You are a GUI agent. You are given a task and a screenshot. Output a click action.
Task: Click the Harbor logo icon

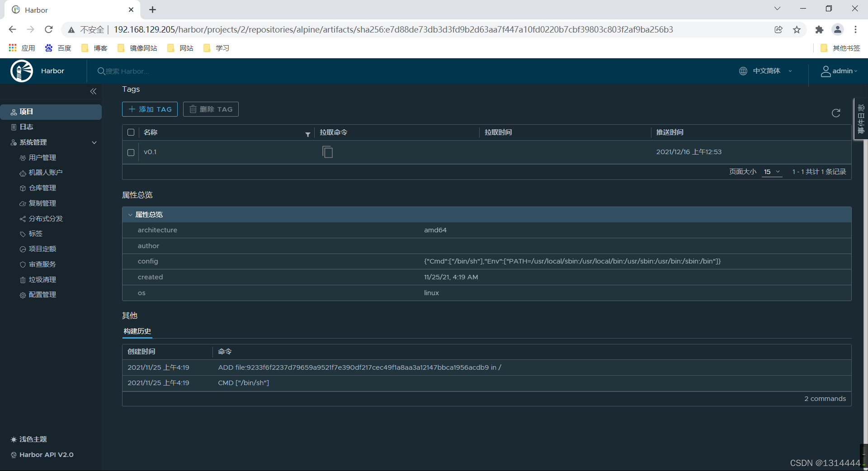pos(22,71)
